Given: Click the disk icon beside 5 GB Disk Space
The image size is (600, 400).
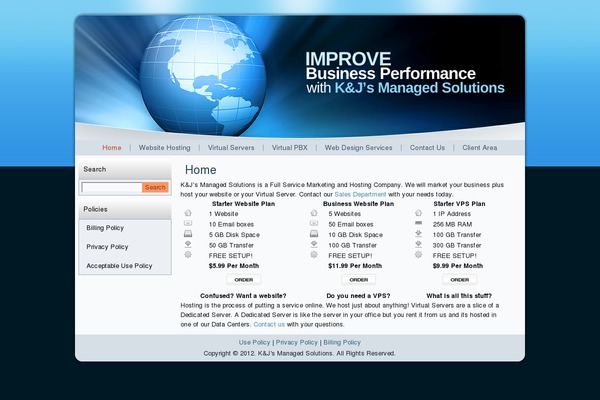Looking at the screenshot, I should (x=188, y=233).
